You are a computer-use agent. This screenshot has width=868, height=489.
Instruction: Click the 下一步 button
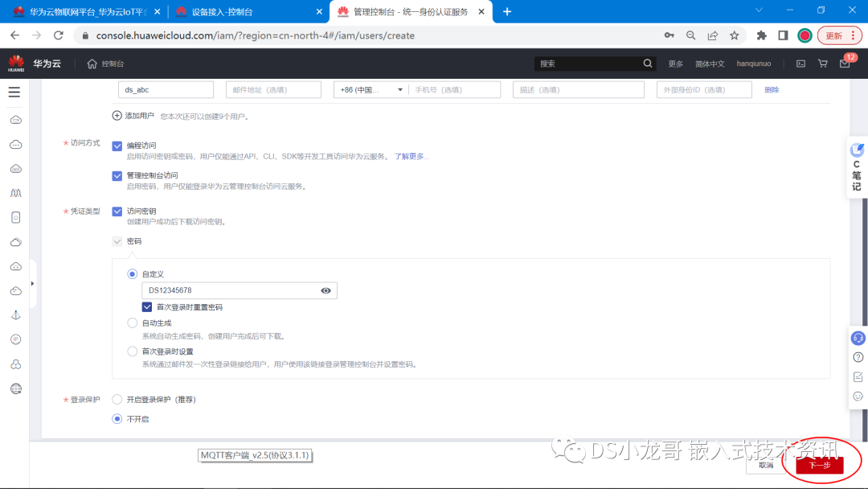pyautogui.click(x=820, y=465)
